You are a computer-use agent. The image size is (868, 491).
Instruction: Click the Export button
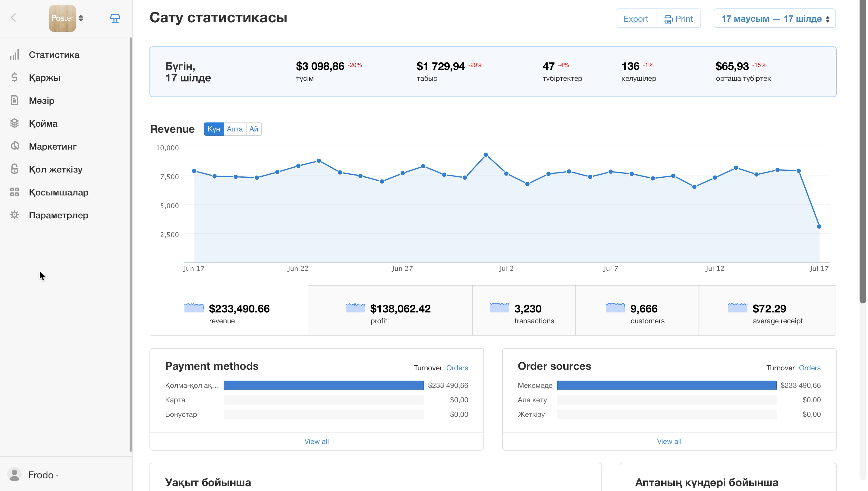(x=636, y=18)
